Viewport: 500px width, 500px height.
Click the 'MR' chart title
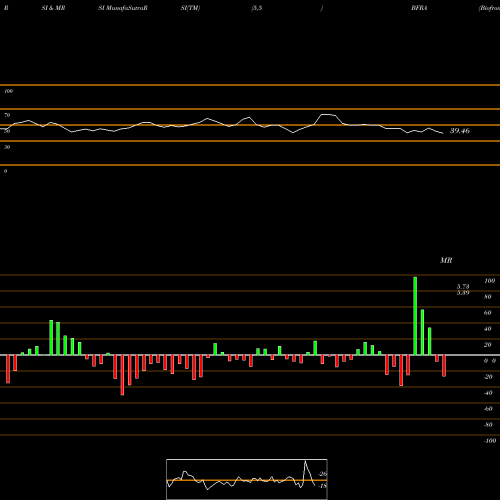446,260
